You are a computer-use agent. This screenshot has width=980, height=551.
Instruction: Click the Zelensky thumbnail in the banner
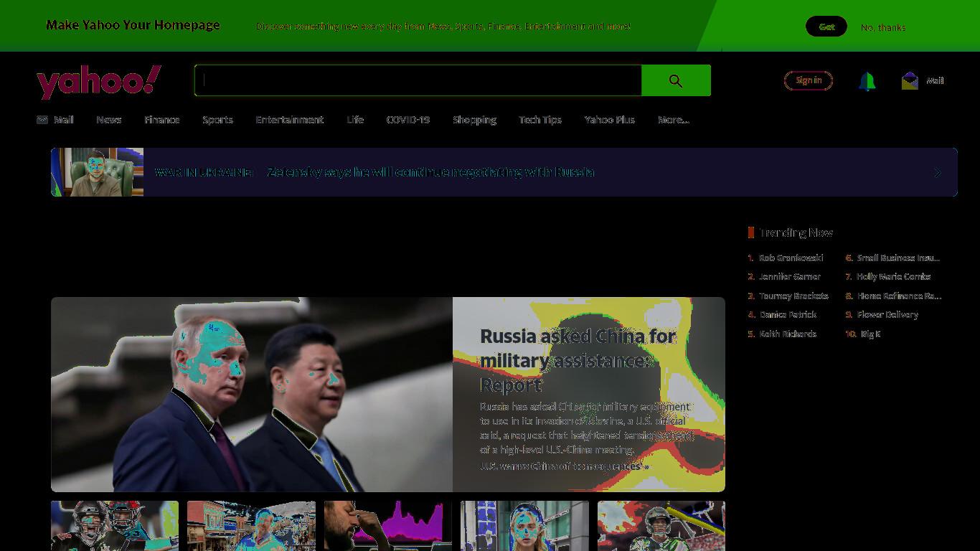pos(97,172)
